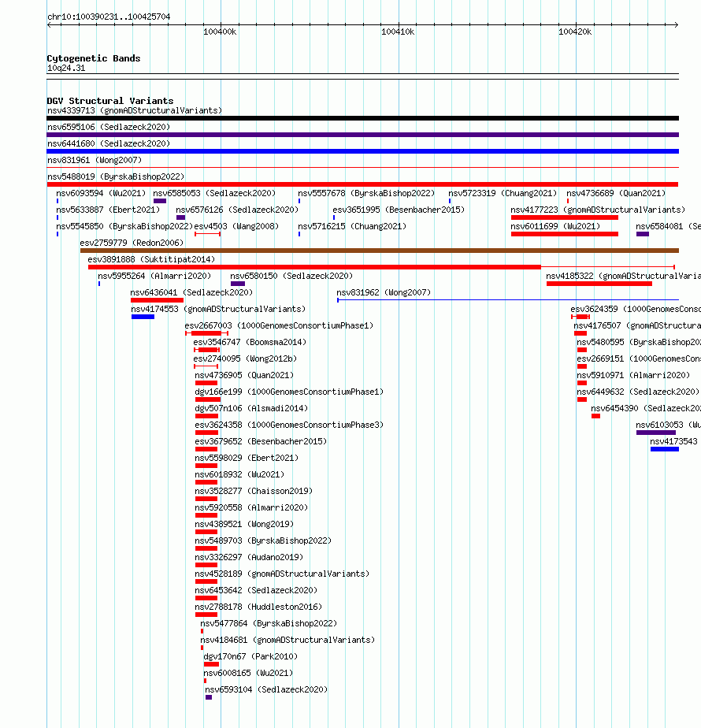
Task: Select nsv3528277 (Chaisson2019) label
Action: pyautogui.click(x=254, y=491)
